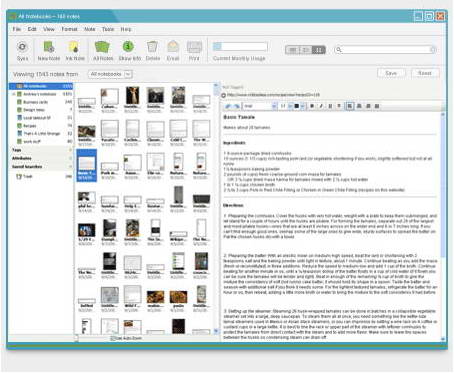The width and height of the screenshot is (454, 374).
Task: Open the Edit menu
Action: 32,29
